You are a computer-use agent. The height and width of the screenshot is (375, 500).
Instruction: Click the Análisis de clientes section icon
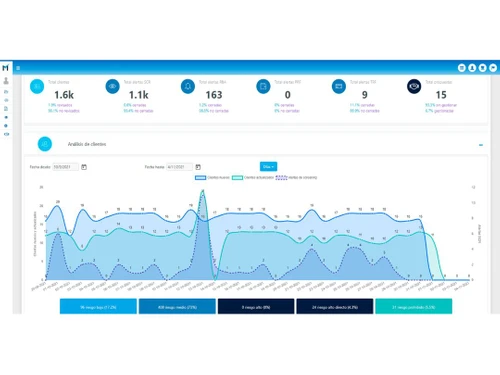[45, 144]
